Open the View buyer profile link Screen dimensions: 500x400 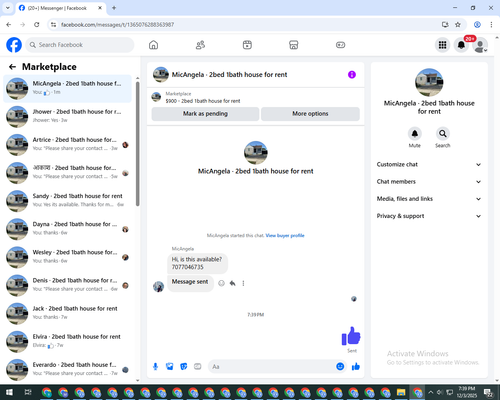pyautogui.click(x=285, y=236)
